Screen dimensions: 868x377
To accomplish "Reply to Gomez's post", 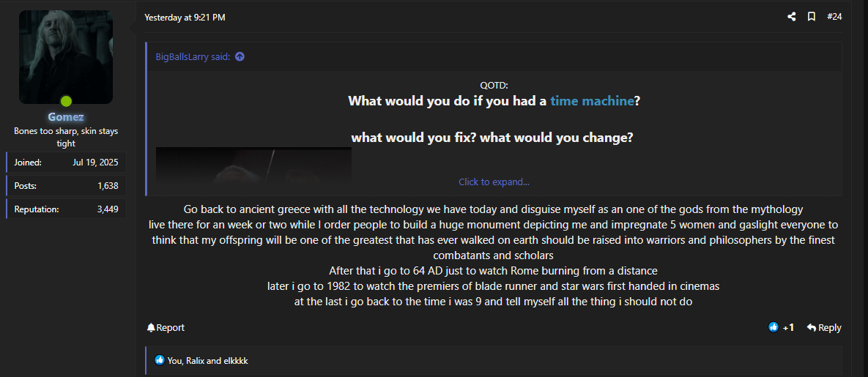I will click(x=824, y=328).
